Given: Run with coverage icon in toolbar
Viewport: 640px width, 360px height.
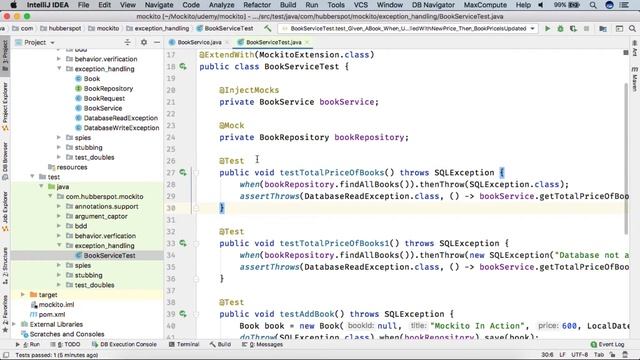Looking at the screenshot, I should pos(573,29).
